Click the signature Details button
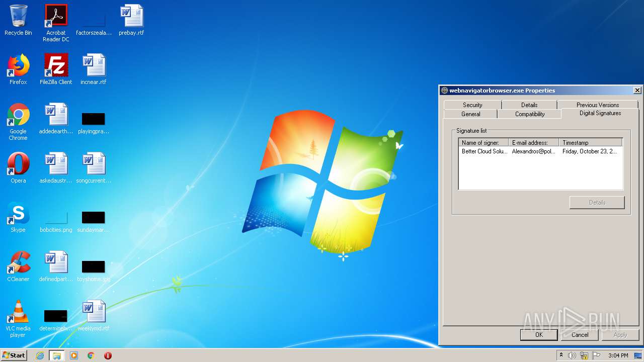This screenshot has width=644, height=362. click(x=597, y=203)
